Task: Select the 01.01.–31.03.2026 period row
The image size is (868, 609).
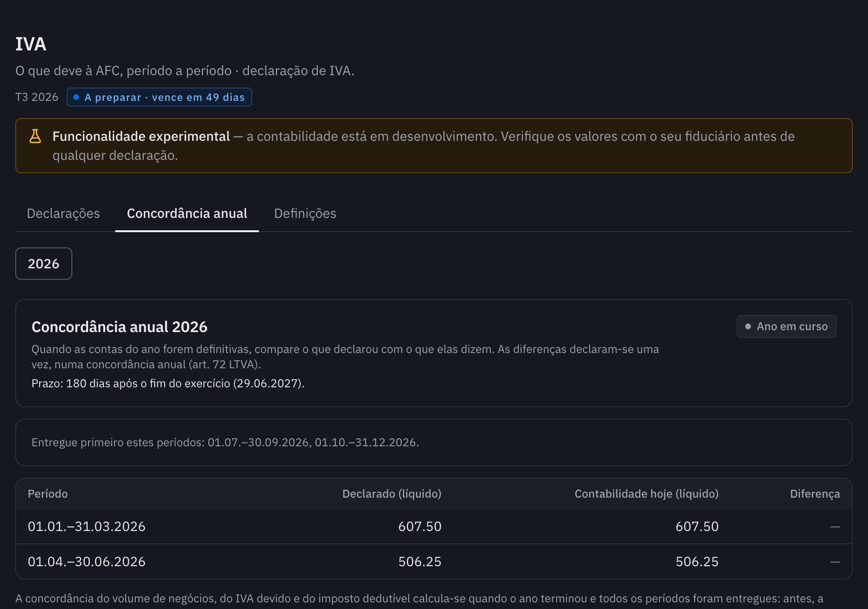Action: coord(434,526)
